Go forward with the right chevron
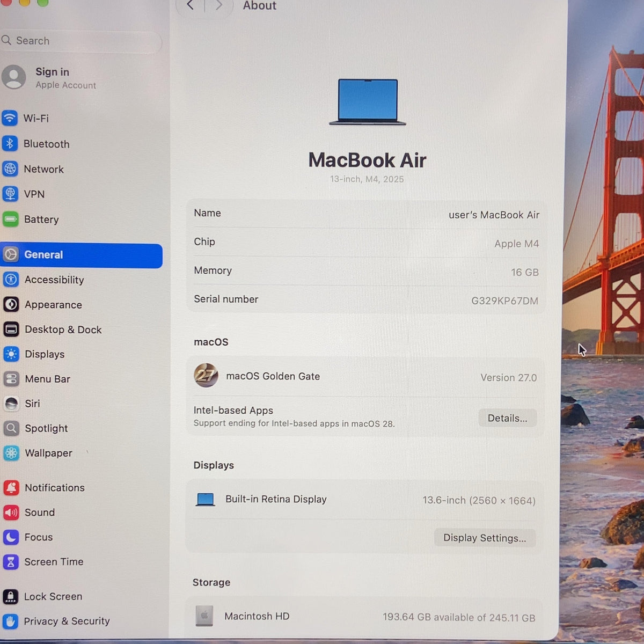644x644 pixels. [x=218, y=5]
